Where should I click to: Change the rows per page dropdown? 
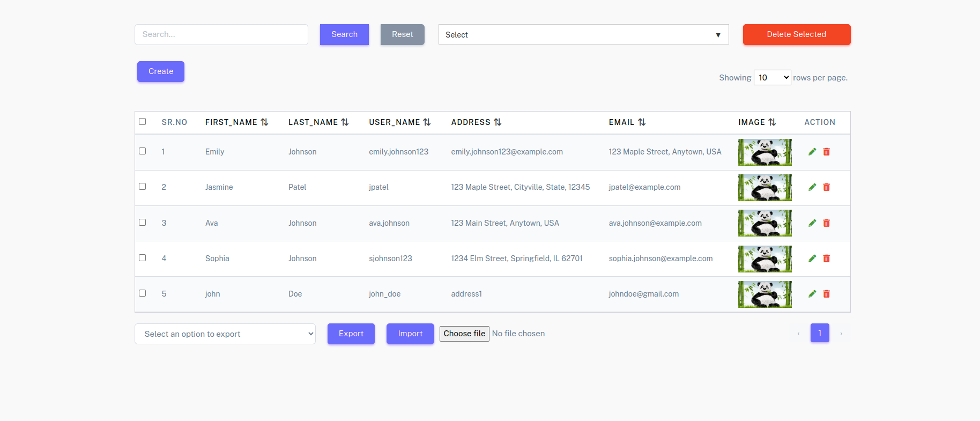coord(772,78)
